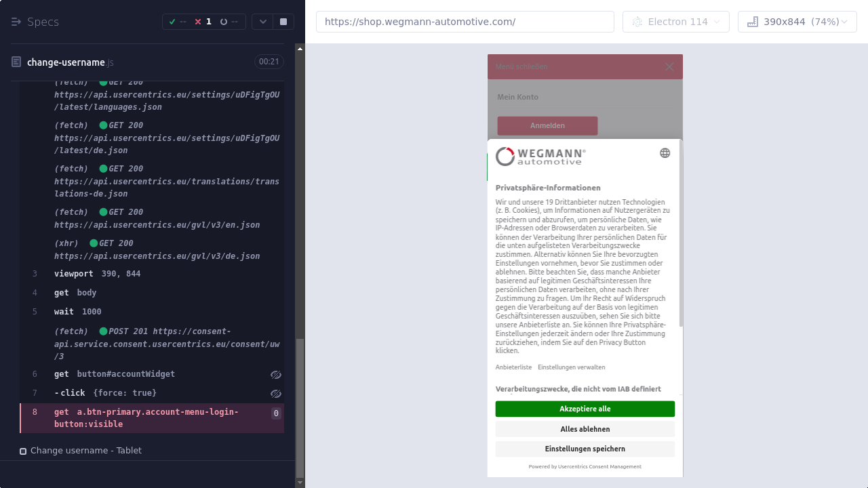Close the menu with the X icon
The height and width of the screenshot is (488, 868).
tap(669, 66)
